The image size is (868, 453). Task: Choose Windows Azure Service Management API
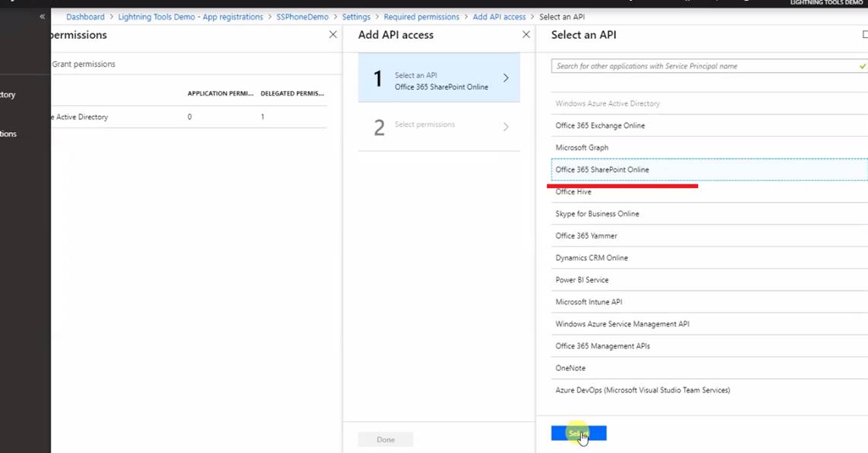pyautogui.click(x=710, y=324)
